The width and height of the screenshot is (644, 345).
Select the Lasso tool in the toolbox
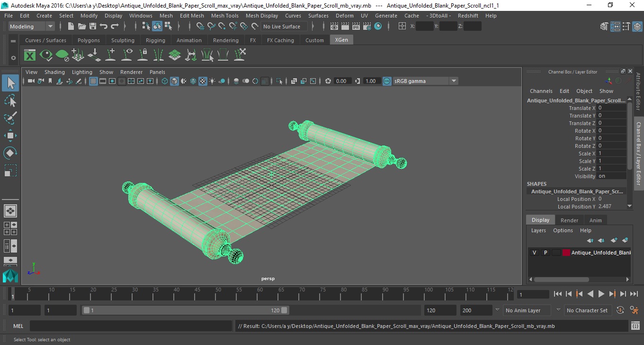[10, 100]
